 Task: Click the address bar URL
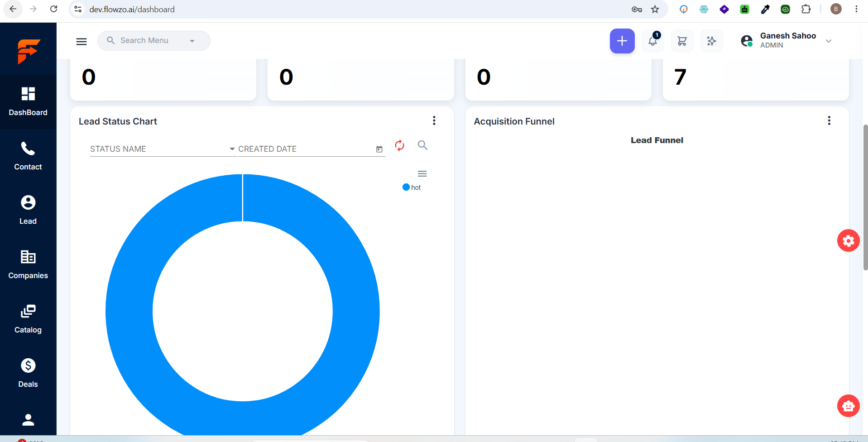132,10
